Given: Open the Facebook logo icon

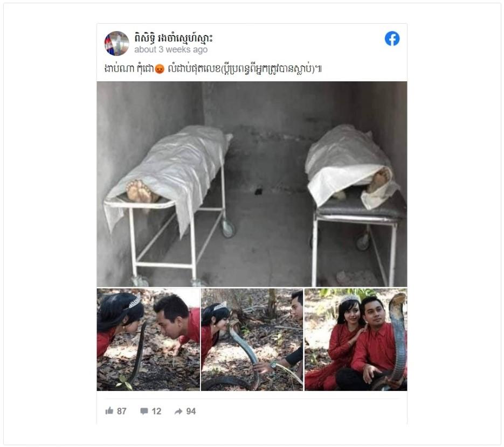Looking at the screenshot, I should point(392,39).
